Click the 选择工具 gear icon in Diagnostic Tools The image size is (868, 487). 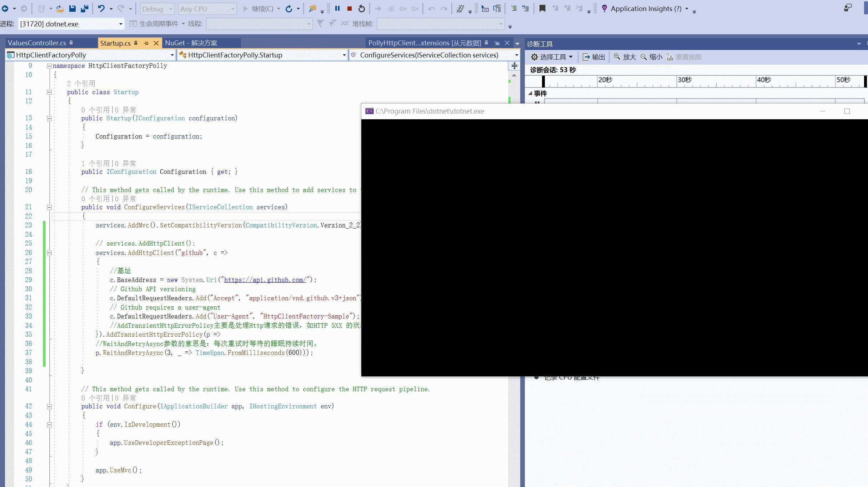pyautogui.click(x=534, y=57)
